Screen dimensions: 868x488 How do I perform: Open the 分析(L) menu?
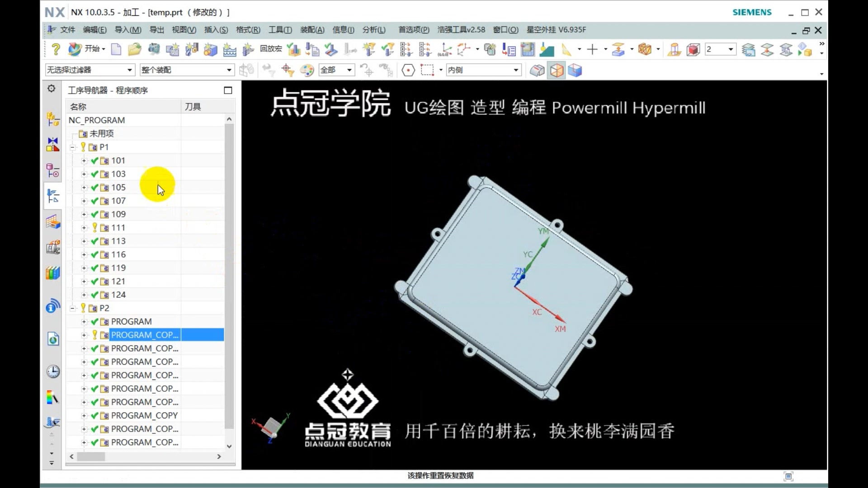point(373,30)
